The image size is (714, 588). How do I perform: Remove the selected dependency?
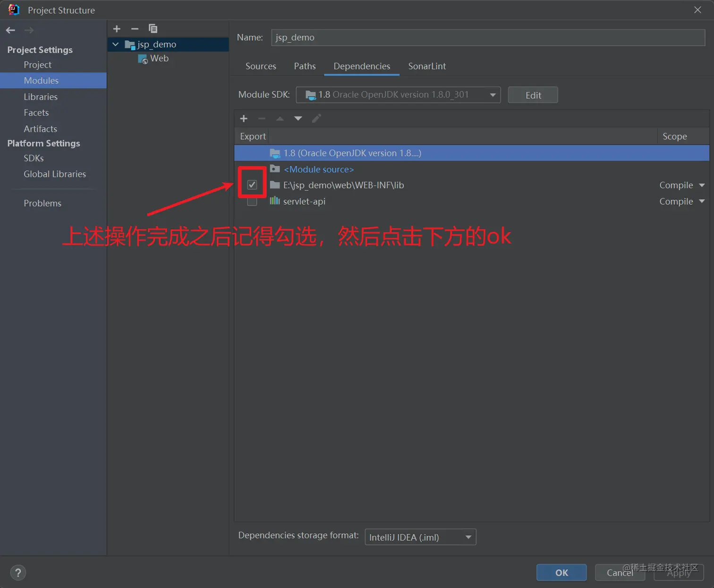[x=262, y=118]
